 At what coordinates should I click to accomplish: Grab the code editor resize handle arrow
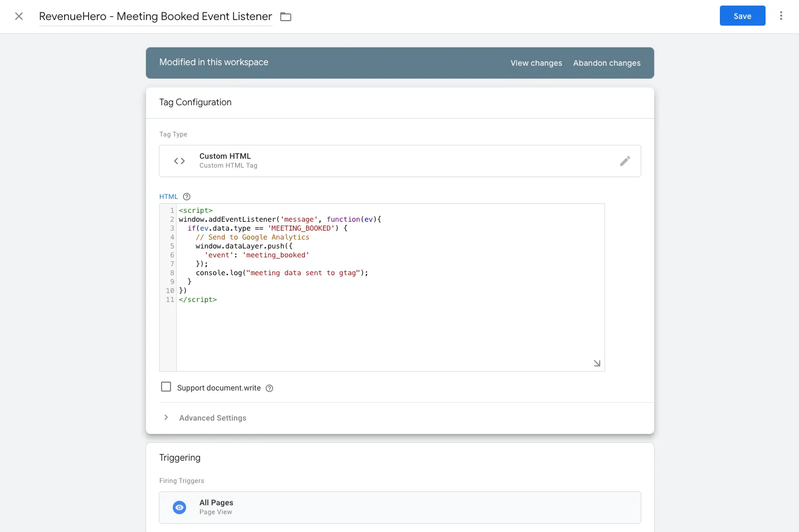tap(597, 363)
